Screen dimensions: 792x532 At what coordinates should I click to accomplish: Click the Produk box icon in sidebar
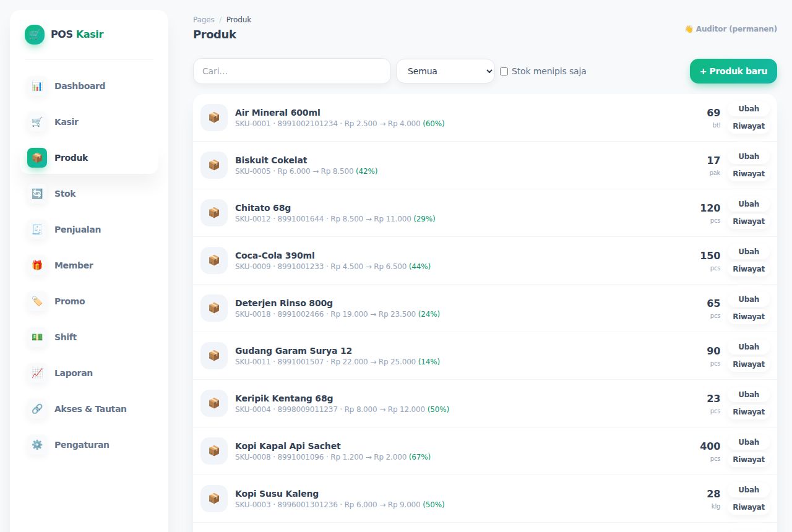[x=37, y=158]
